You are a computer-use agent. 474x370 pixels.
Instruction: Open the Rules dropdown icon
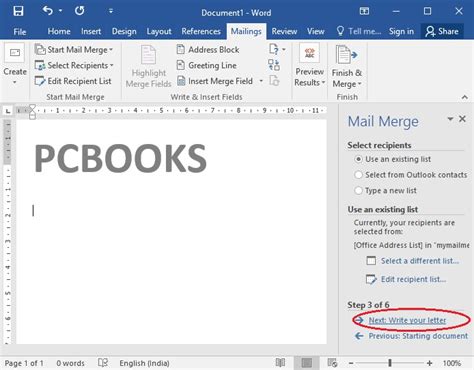[277, 49]
